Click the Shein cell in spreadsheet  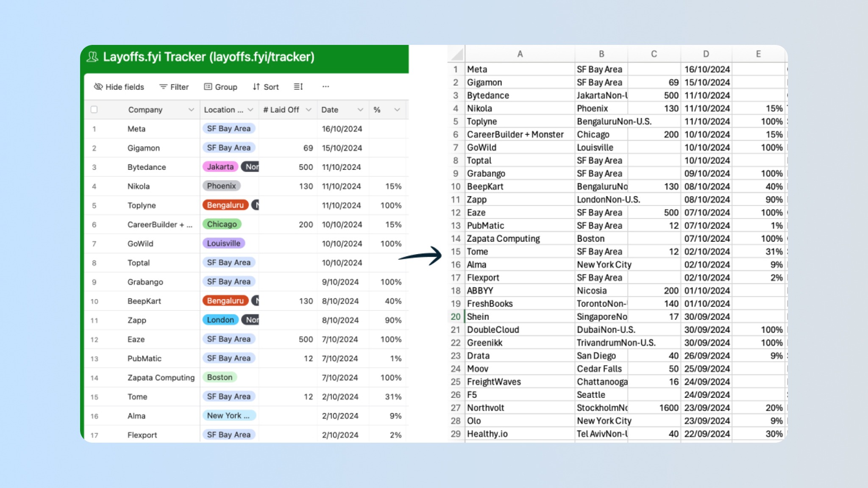(520, 316)
